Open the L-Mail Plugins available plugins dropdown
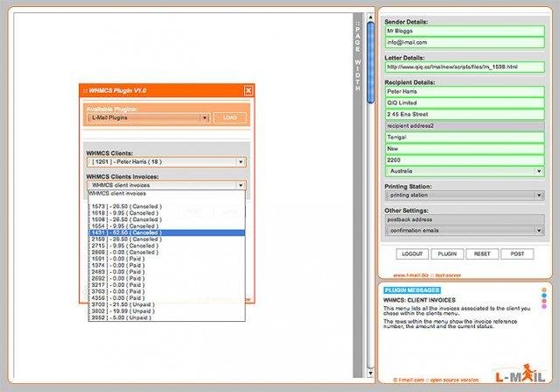 148,118
